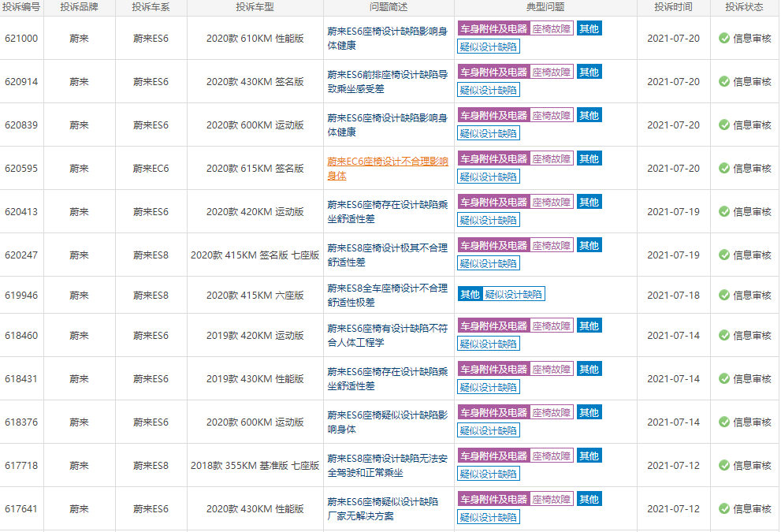Click the 投诉车型 column header
The width and height of the screenshot is (781, 532).
(255, 7)
